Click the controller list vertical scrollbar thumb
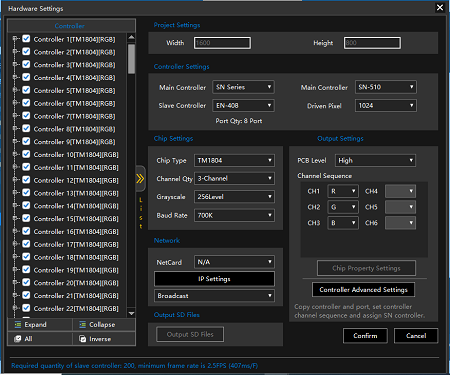Image resolution: width=450 pixels, height=375 pixels. (x=131, y=59)
